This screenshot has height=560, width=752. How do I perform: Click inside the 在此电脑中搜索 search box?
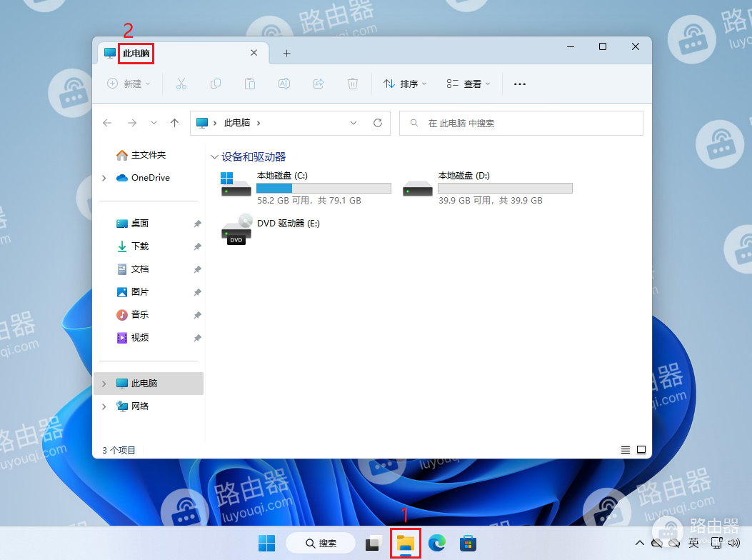521,122
